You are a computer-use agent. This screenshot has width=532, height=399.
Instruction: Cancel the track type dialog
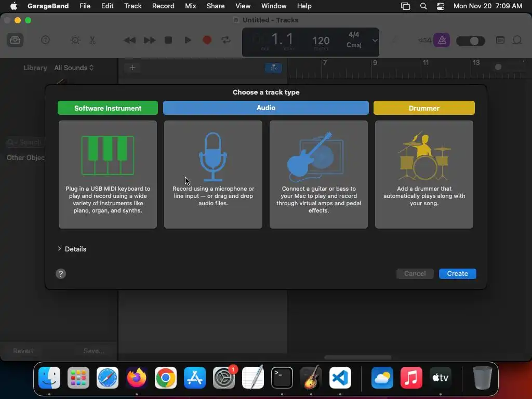pos(415,273)
